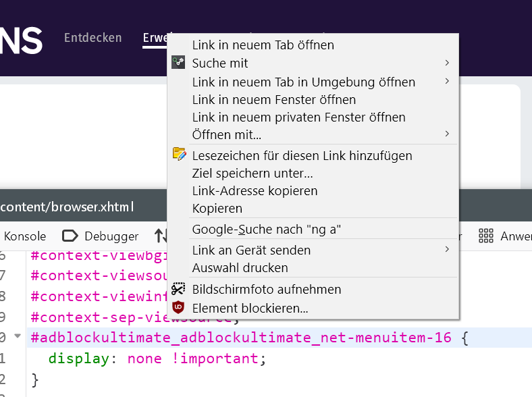This screenshot has width=532, height=397.
Task: Open the Debugger panel icon
Action: [x=70, y=236]
